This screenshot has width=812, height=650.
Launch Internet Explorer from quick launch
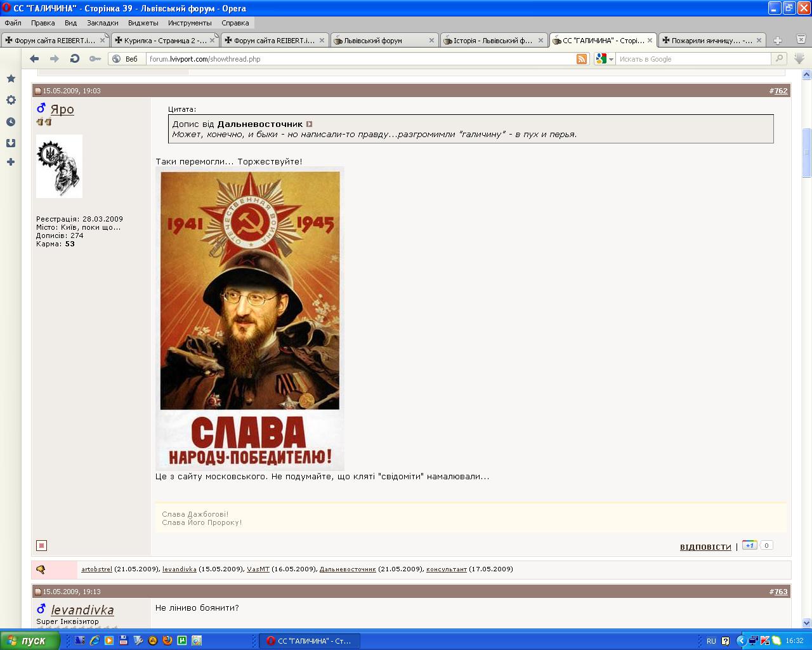pos(95,640)
